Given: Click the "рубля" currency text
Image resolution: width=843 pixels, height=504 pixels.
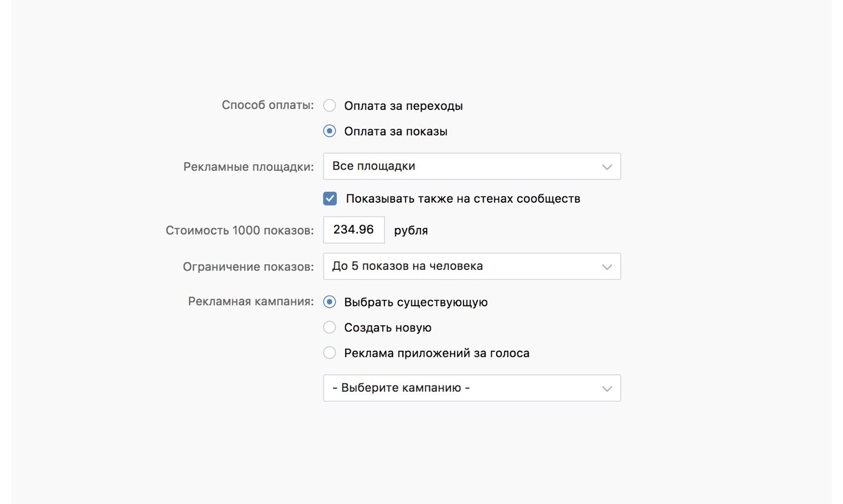Looking at the screenshot, I should pyautogui.click(x=411, y=231).
